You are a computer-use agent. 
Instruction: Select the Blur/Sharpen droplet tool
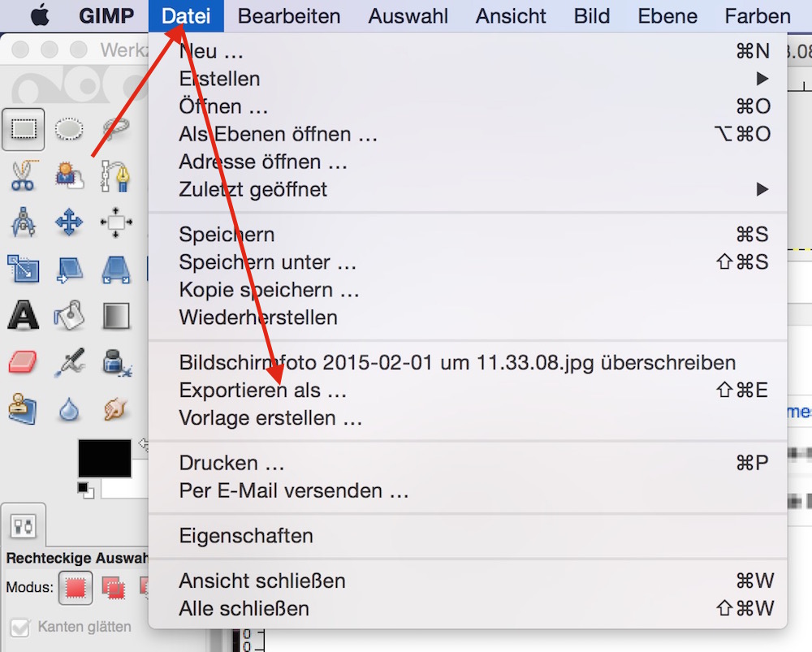pyautogui.click(x=69, y=410)
